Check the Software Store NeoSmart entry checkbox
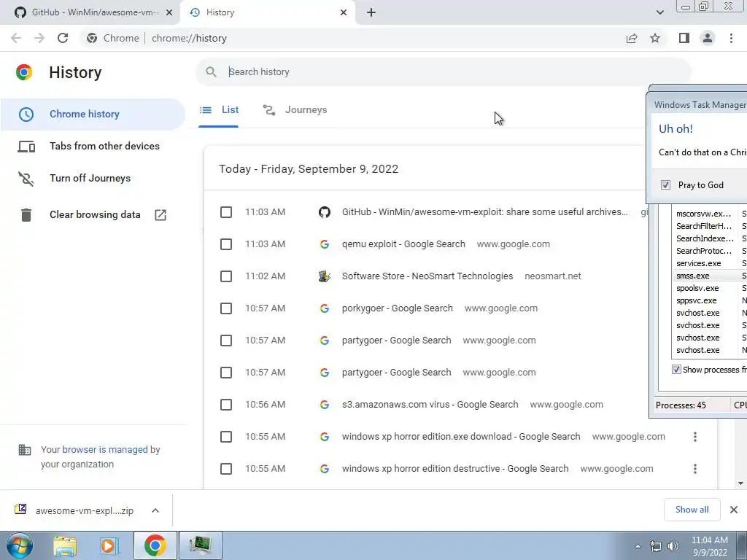The image size is (747, 560). 226,276
